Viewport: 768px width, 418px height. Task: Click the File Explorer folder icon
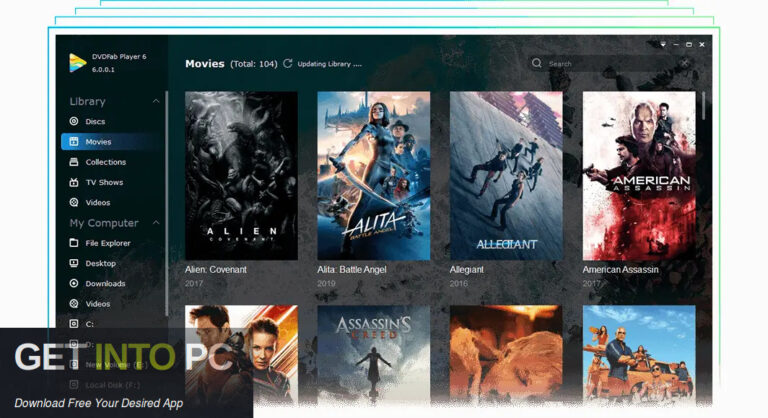tap(74, 243)
